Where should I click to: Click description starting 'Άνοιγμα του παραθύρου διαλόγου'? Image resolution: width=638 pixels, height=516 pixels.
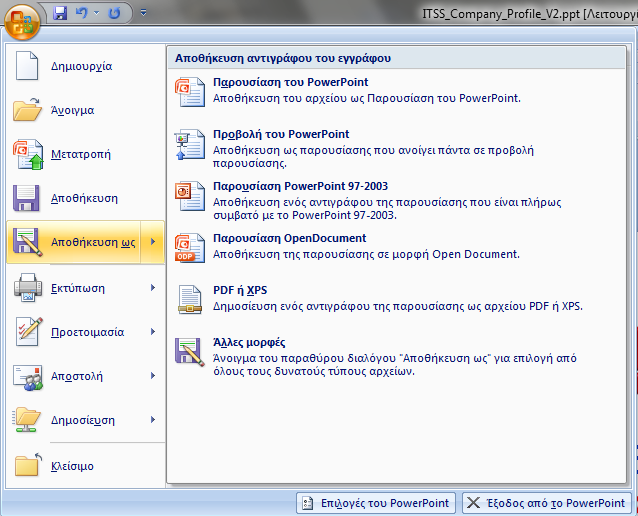point(395,365)
